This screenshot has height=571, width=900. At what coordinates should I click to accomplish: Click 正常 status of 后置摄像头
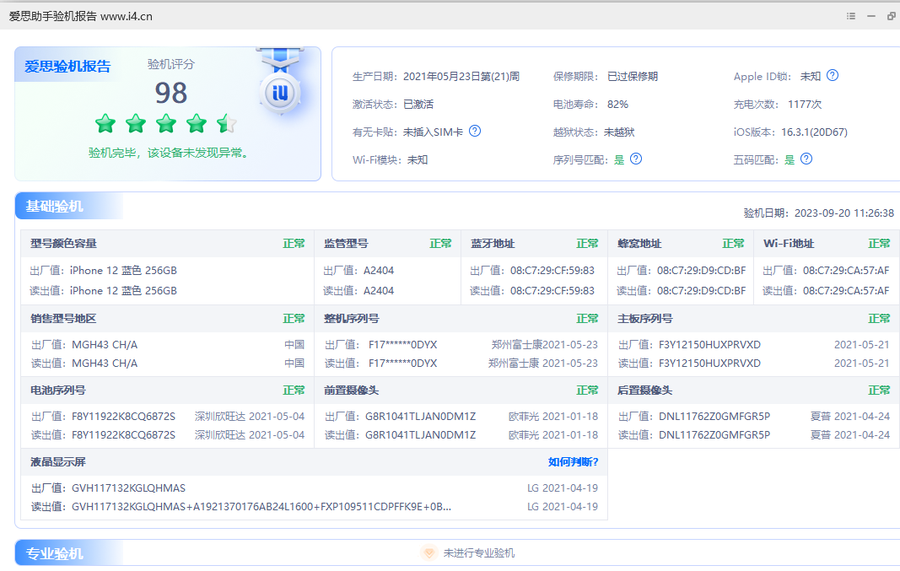[879, 390]
